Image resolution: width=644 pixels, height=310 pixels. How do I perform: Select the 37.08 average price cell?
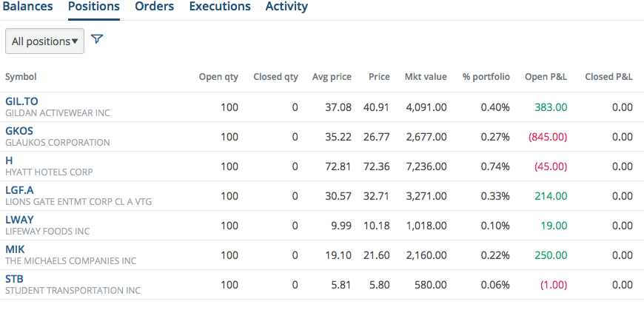point(338,107)
